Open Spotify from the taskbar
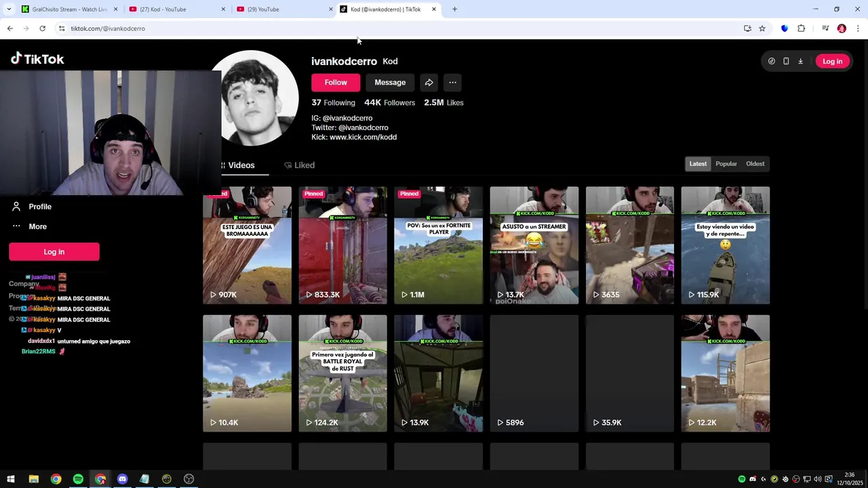This screenshot has height=488, width=868. (78, 479)
